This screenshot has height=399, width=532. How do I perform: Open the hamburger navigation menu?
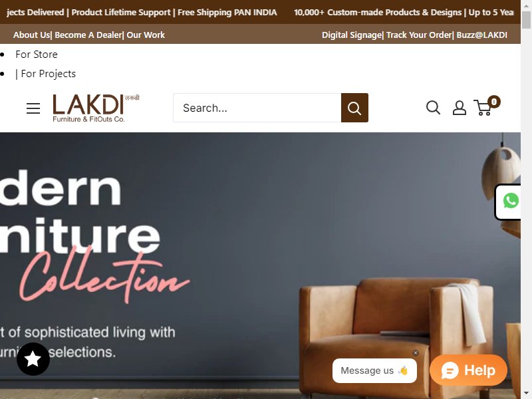33,108
